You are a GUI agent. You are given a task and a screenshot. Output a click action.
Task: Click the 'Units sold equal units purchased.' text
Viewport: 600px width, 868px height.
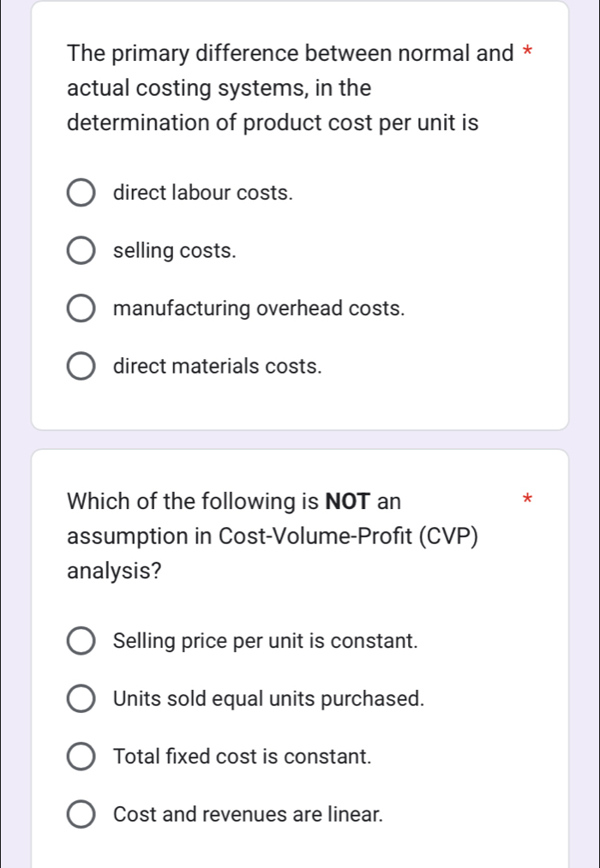coord(269,699)
